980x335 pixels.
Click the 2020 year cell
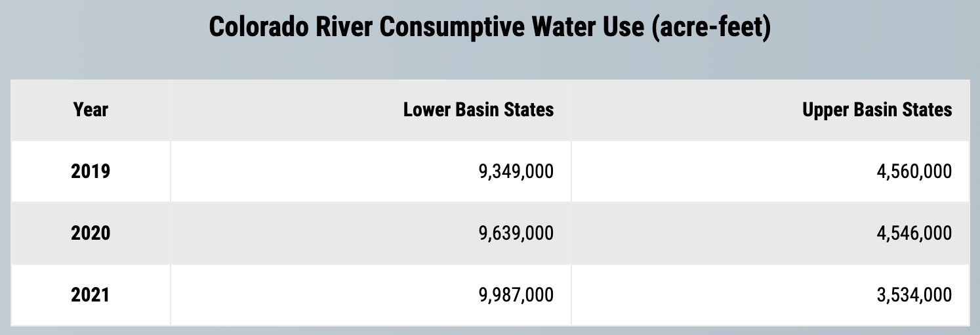(x=91, y=233)
